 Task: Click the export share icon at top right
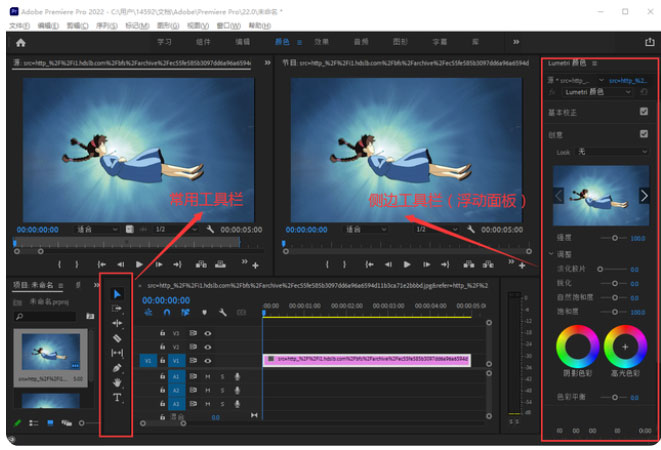[x=650, y=42]
